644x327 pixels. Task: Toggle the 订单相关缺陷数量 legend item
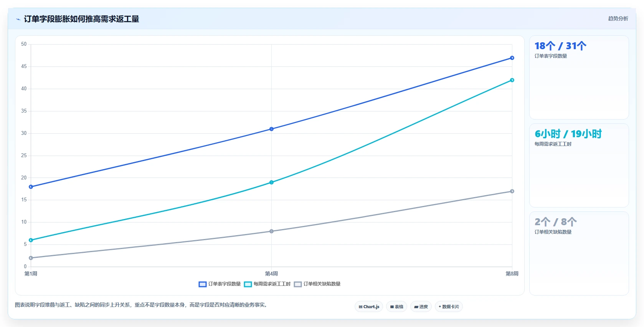(317, 284)
